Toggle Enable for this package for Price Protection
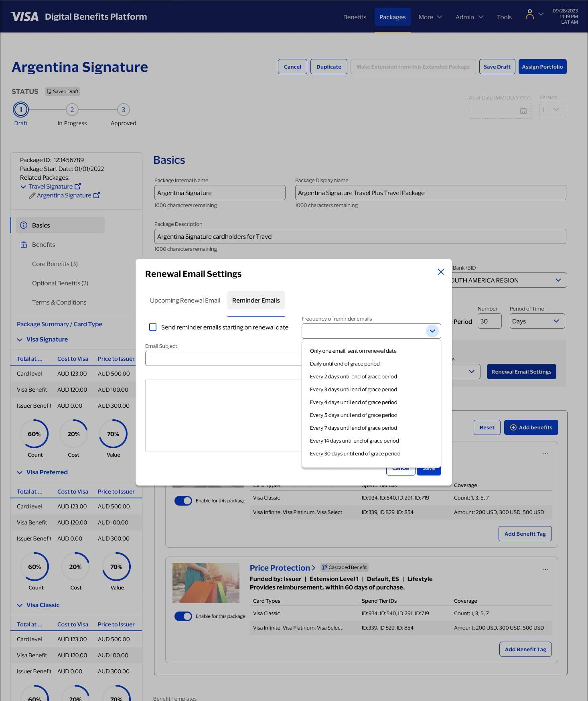 pyautogui.click(x=183, y=616)
